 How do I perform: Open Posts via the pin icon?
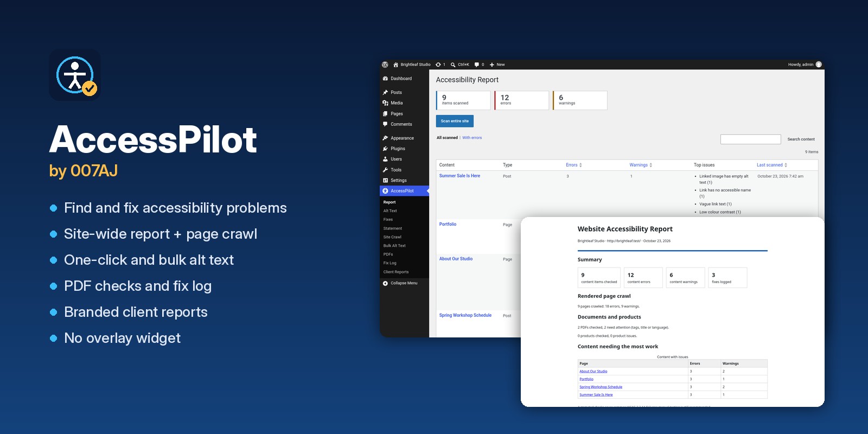point(385,92)
